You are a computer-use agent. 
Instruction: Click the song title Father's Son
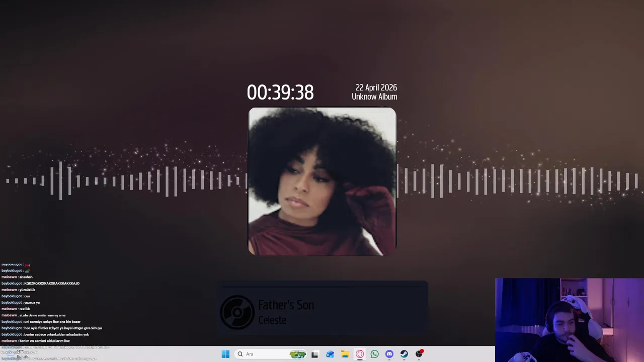(x=286, y=305)
